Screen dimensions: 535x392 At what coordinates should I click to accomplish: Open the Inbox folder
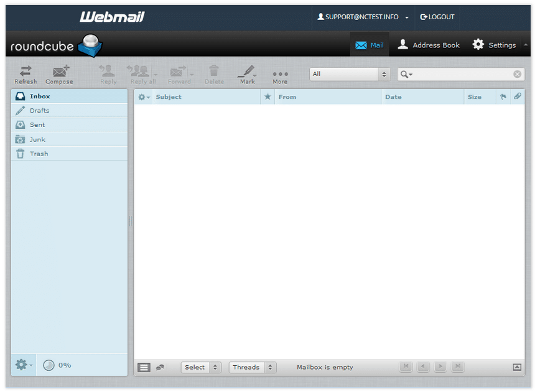coord(69,96)
